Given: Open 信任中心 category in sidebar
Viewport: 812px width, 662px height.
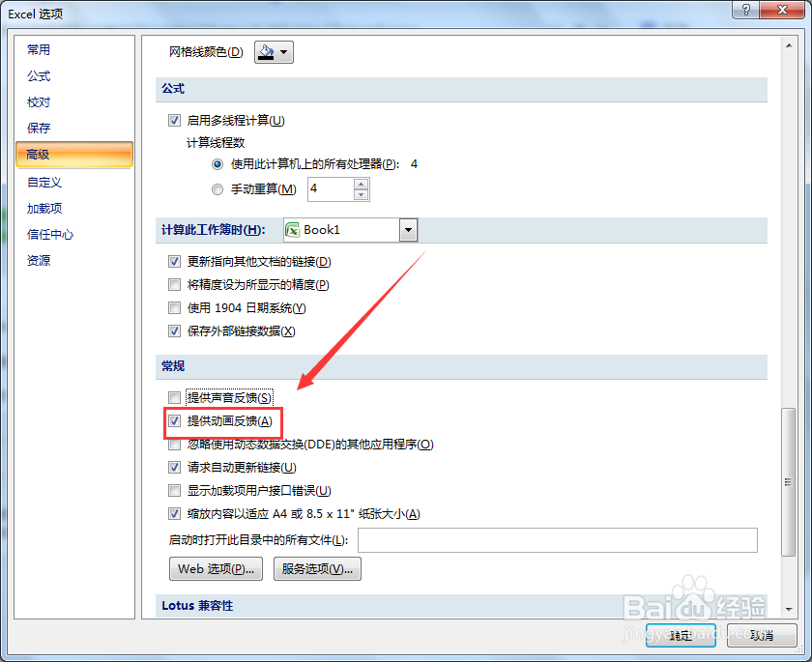Looking at the screenshot, I should point(50,235).
